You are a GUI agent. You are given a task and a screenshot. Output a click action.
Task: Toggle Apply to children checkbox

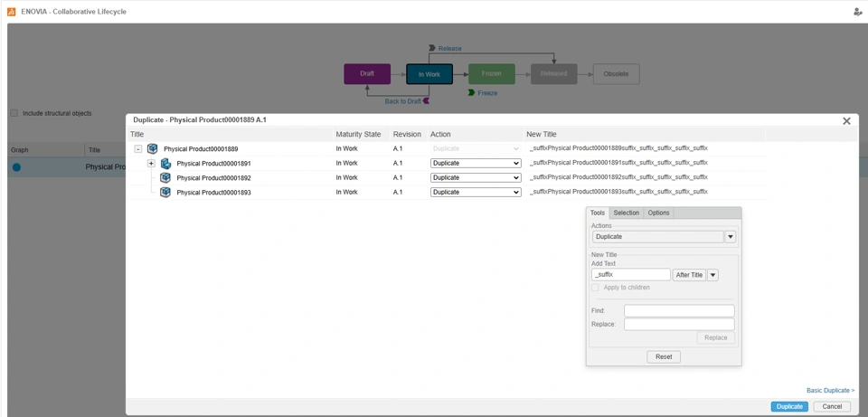tap(595, 288)
